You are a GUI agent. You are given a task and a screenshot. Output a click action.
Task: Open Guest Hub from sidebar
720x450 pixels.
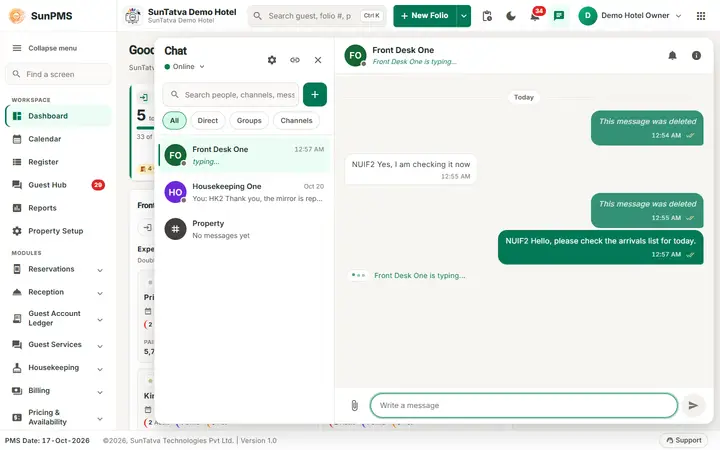tap(58, 185)
